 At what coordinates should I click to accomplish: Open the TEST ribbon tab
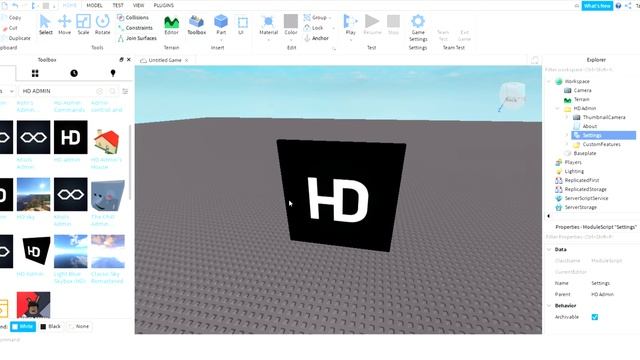point(118,5)
